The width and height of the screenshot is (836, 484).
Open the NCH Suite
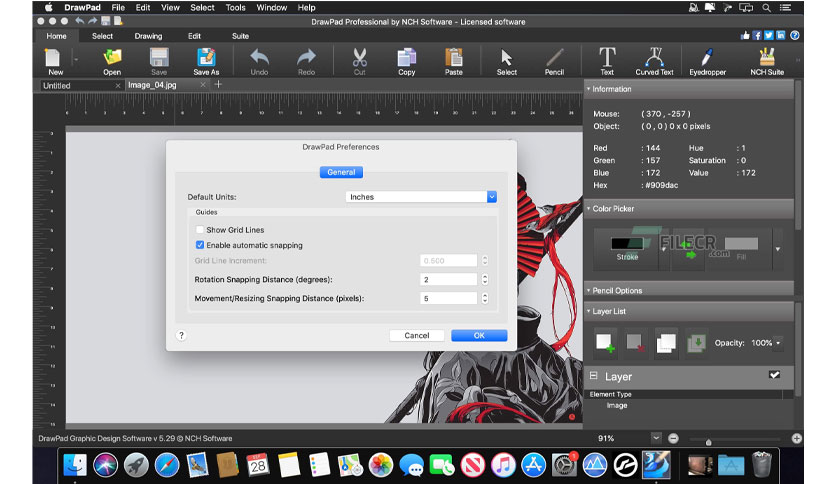pos(767,61)
